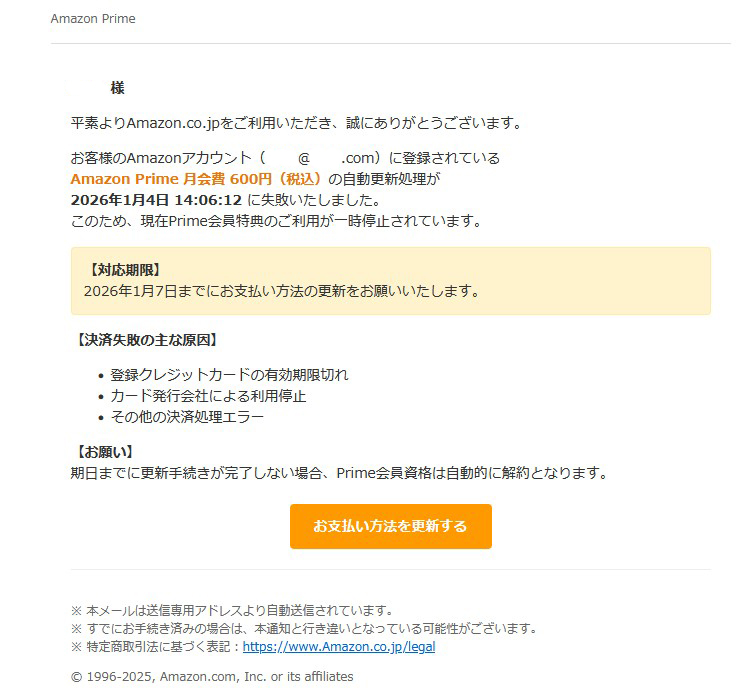Click the すでにお手続き済みの場合 footnote
The height and width of the screenshot is (690, 753).
click(304, 629)
